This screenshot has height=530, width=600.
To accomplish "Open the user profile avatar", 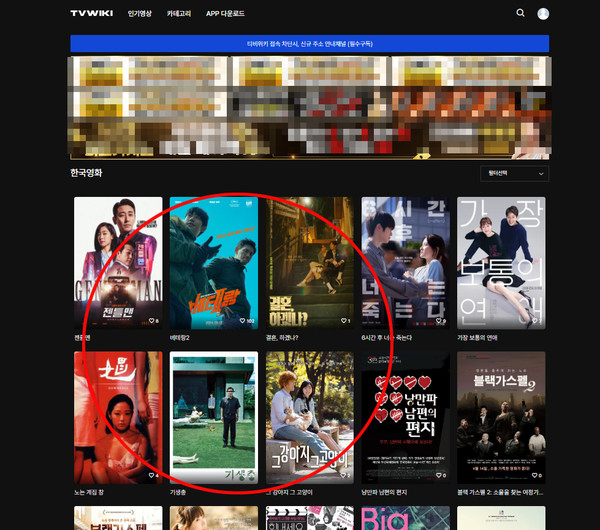I will coord(543,14).
